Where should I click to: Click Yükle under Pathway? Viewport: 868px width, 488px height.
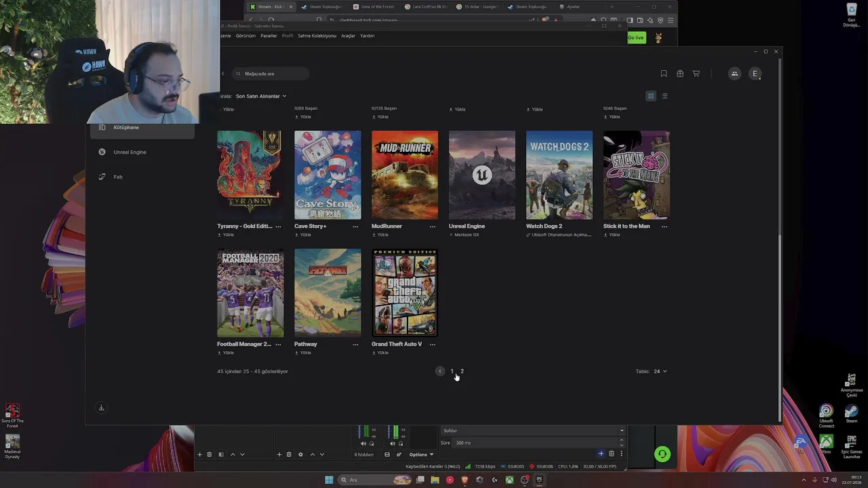pos(303,353)
